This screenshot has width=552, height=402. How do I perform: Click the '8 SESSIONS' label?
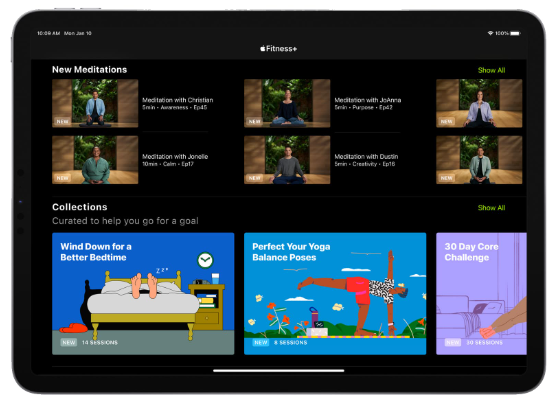(x=290, y=343)
